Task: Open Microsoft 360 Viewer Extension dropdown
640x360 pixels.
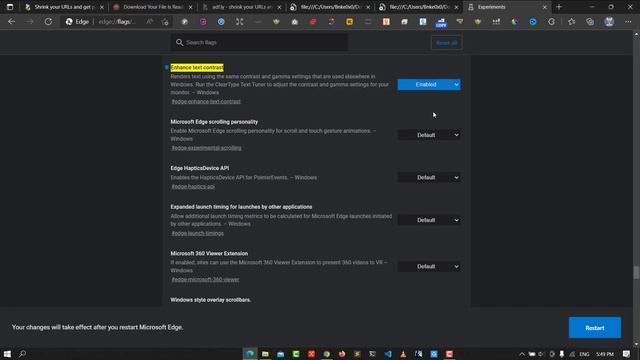Action: pyautogui.click(x=429, y=267)
